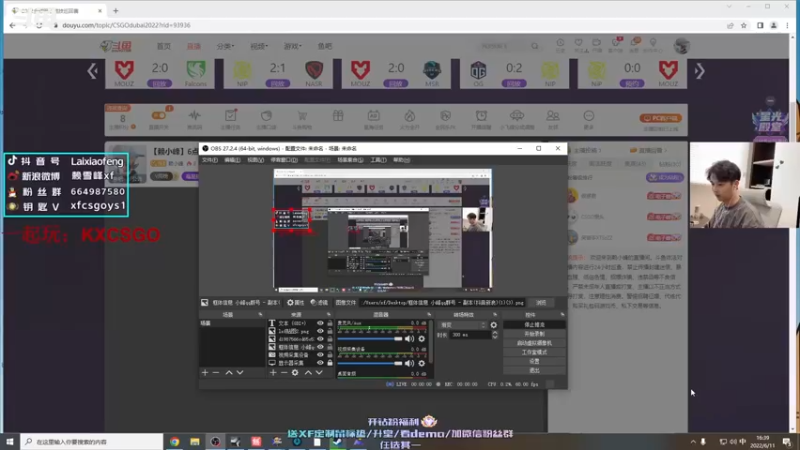Open transition properties gear next to 渐变

[x=493, y=325]
